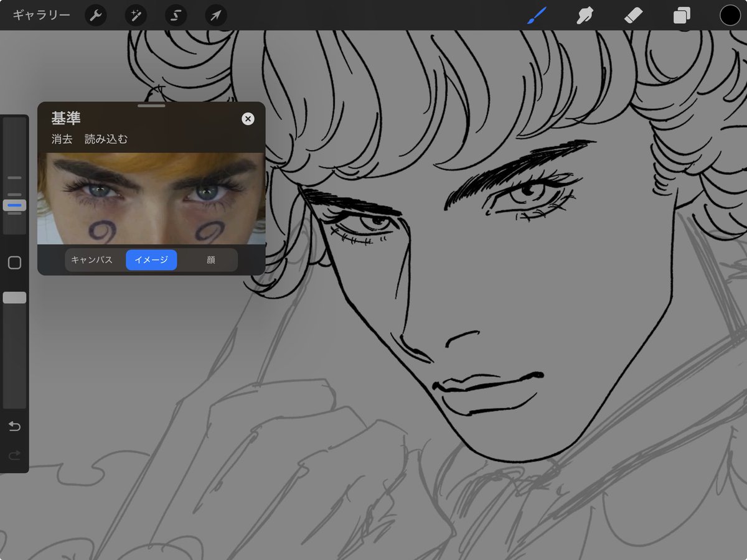Select the Eraser tool
The image size is (747, 560).
[633, 15]
